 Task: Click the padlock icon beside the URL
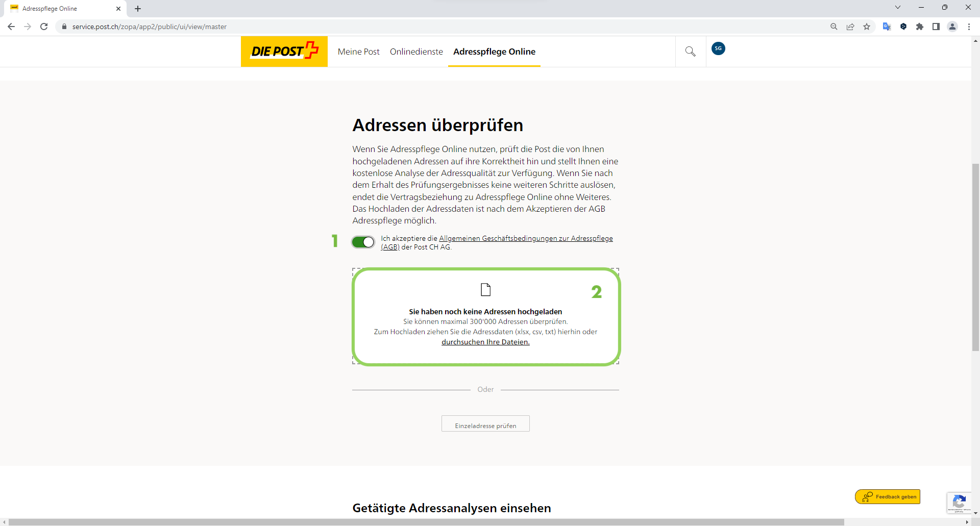64,27
